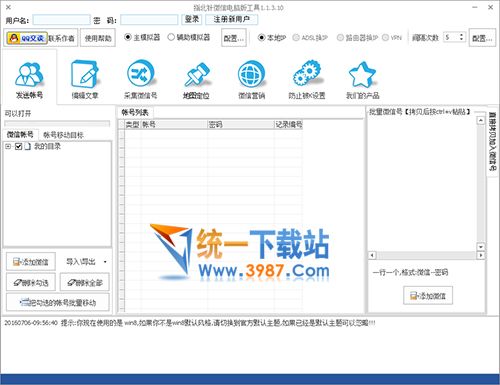Image resolution: width=500 pixels, height=385 pixels.
Task: Open the 编辑文章 notepad icon
Action: pyautogui.click(x=85, y=74)
